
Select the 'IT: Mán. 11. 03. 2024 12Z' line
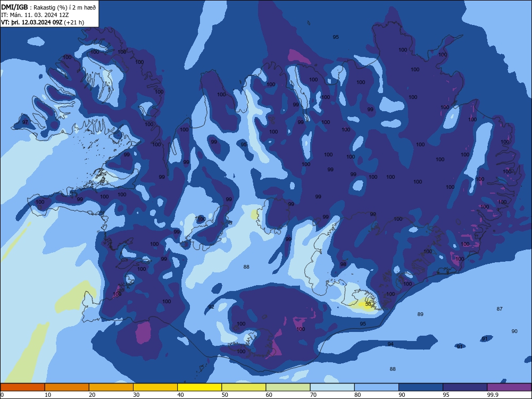coord(35,15)
